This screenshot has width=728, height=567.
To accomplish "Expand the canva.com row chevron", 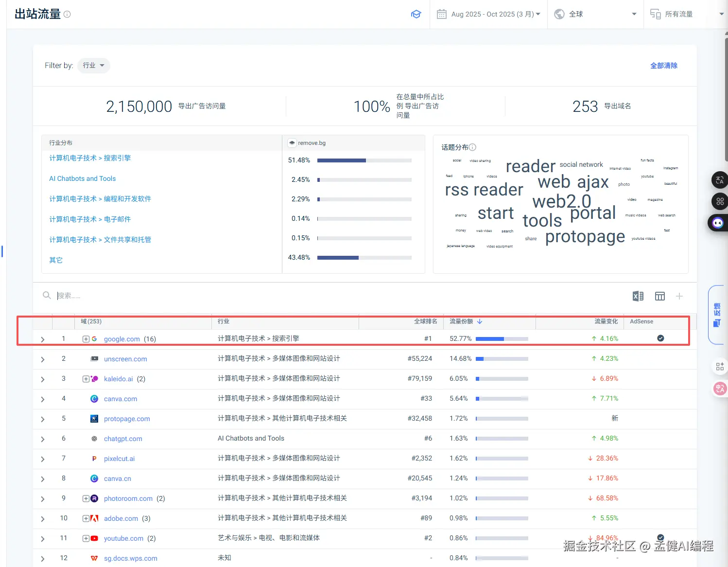I will pos(43,399).
